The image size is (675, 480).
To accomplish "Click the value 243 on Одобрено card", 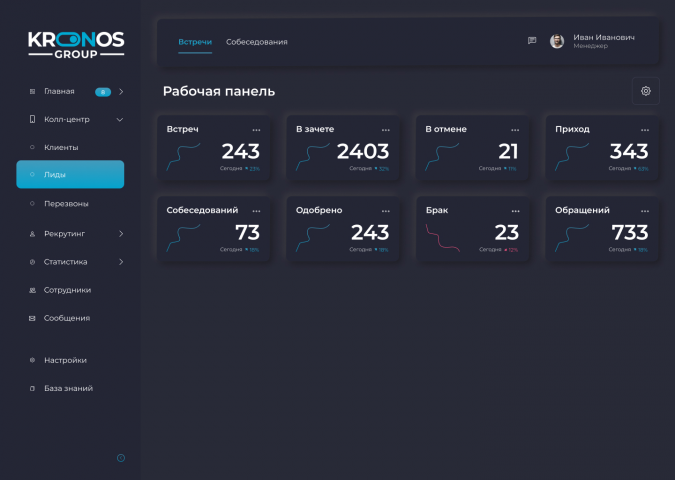I will [370, 232].
